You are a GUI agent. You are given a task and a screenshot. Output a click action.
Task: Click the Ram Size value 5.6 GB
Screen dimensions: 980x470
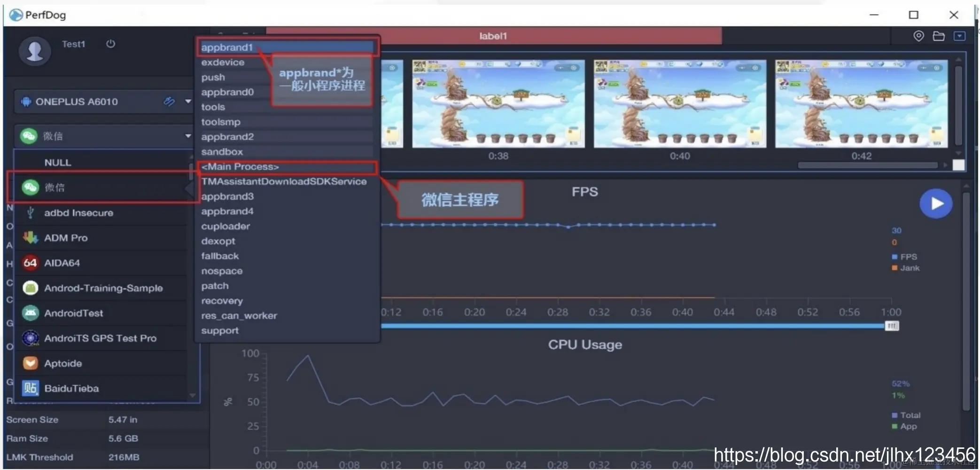[x=123, y=439]
